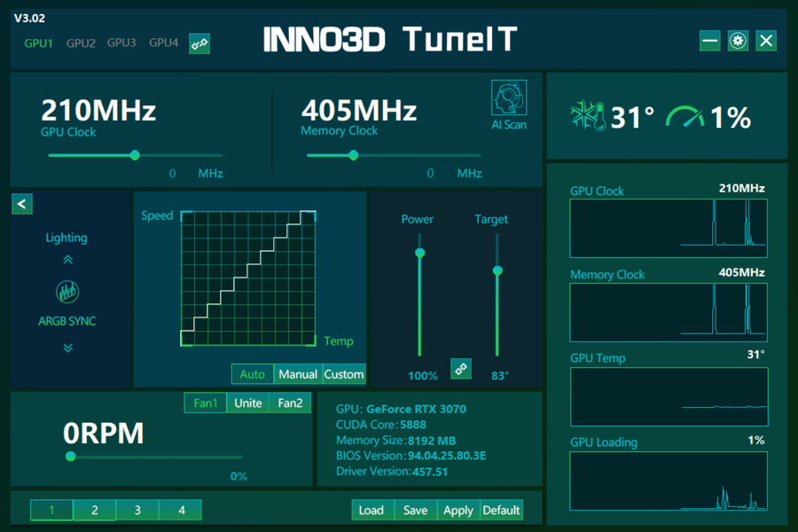The width and height of the screenshot is (798, 532).
Task: Select profile slot 4
Action: pos(181,510)
